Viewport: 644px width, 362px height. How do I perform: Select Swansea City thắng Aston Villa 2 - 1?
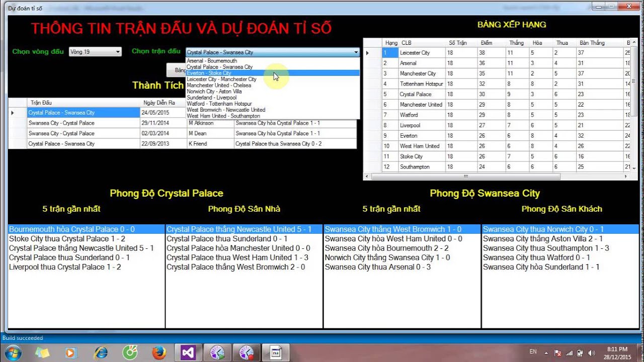560,239
